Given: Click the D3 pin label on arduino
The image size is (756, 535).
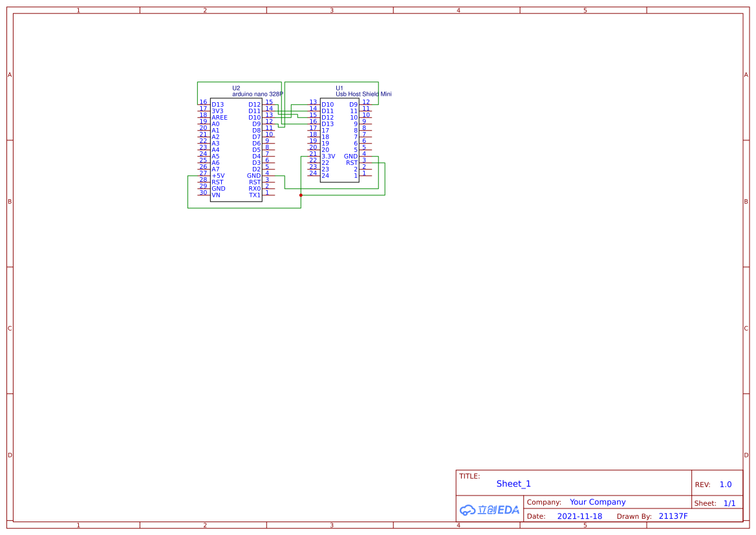Looking at the screenshot, I should 257,163.
